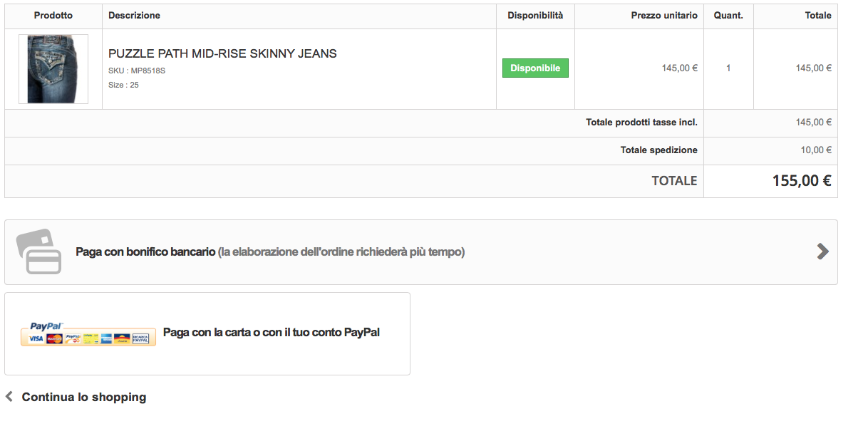The image size is (868, 426).
Task: Click the Totale spedizione label
Action: point(659,150)
